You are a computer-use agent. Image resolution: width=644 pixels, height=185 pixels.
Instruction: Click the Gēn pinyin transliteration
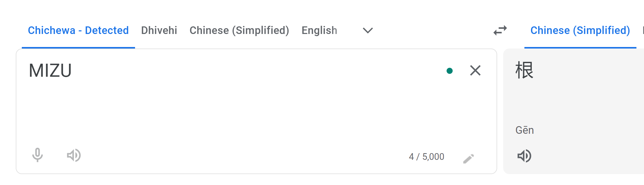coord(524,130)
